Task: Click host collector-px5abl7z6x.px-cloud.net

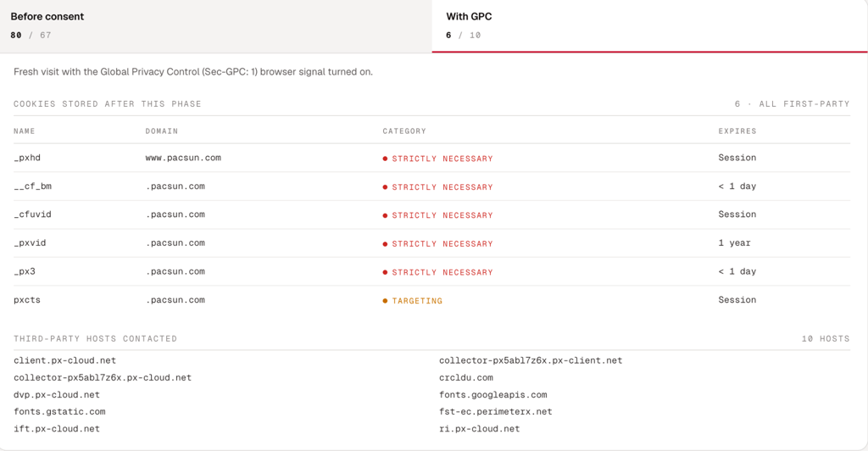Action: (103, 378)
